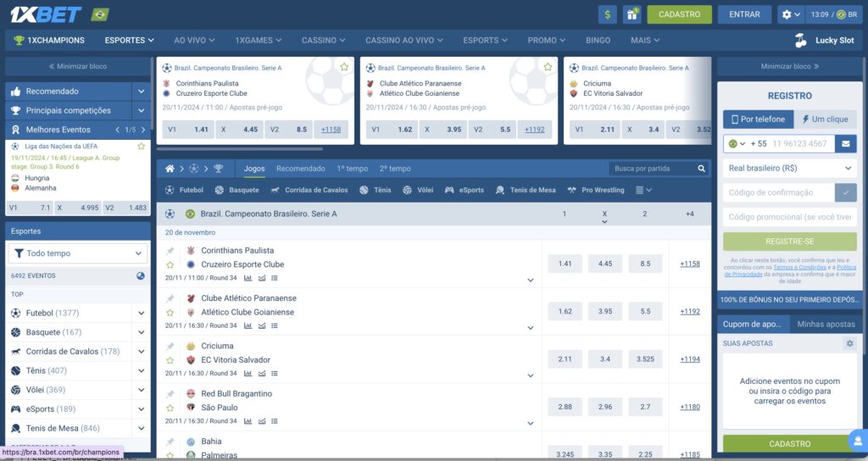The width and height of the screenshot is (868, 461).
Task: Switch to the 1º tempo tab
Action: click(352, 169)
